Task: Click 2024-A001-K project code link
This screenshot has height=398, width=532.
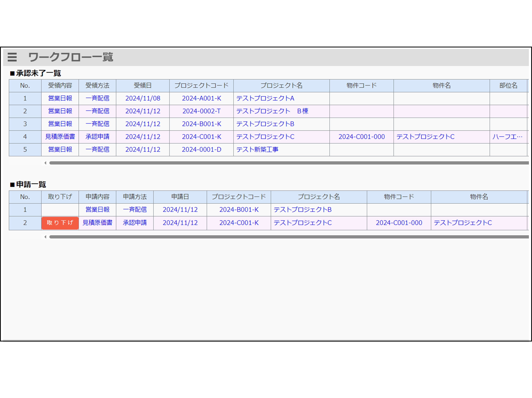Action: [x=202, y=98]
